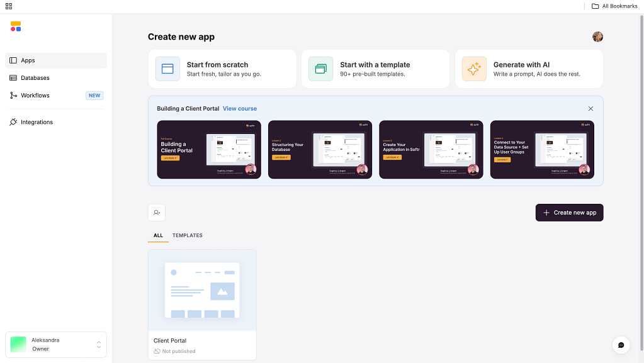The image size is (644, 363).
Task: Click the browser apps grid icon
Action: 9,6
